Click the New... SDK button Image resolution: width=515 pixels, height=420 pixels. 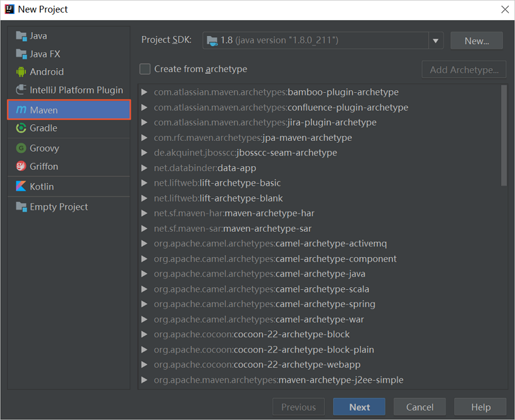click(476, 41)
